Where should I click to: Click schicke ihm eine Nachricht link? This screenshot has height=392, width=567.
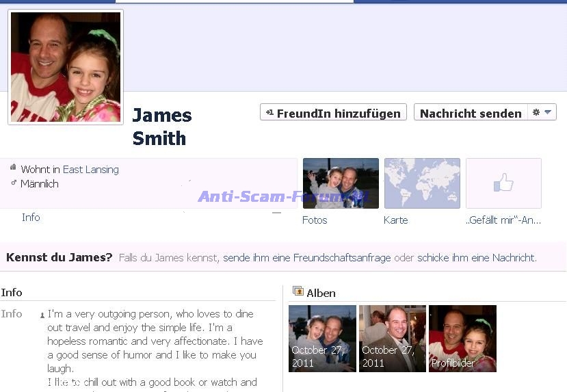pos(476,258)
